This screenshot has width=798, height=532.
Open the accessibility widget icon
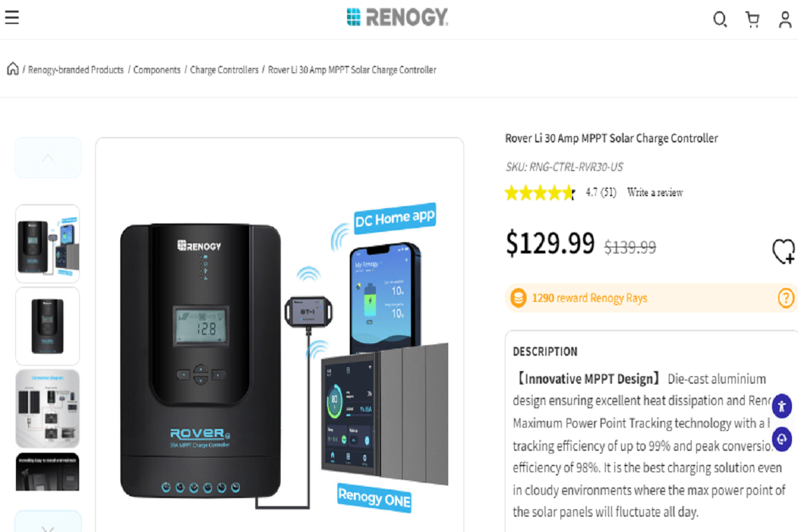[782, 405]
